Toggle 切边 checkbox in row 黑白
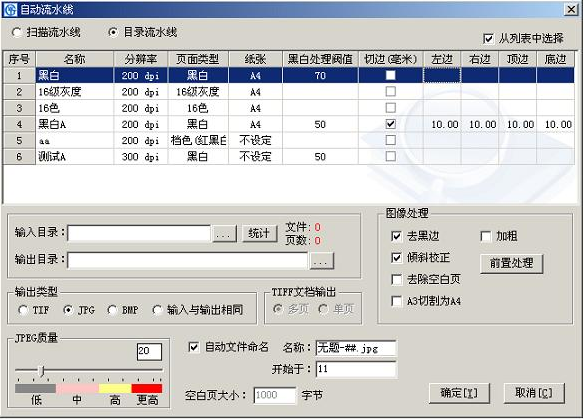584x419 pixels. click(390, 75)
